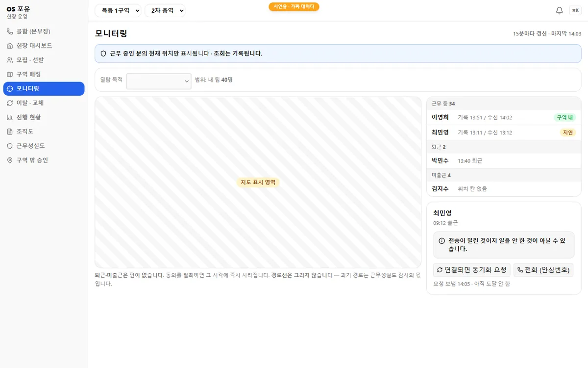Click 기록 13:51 / 수신 14:02 text
The height and width of the screenshot is (368, 588).
pos(485,118)
